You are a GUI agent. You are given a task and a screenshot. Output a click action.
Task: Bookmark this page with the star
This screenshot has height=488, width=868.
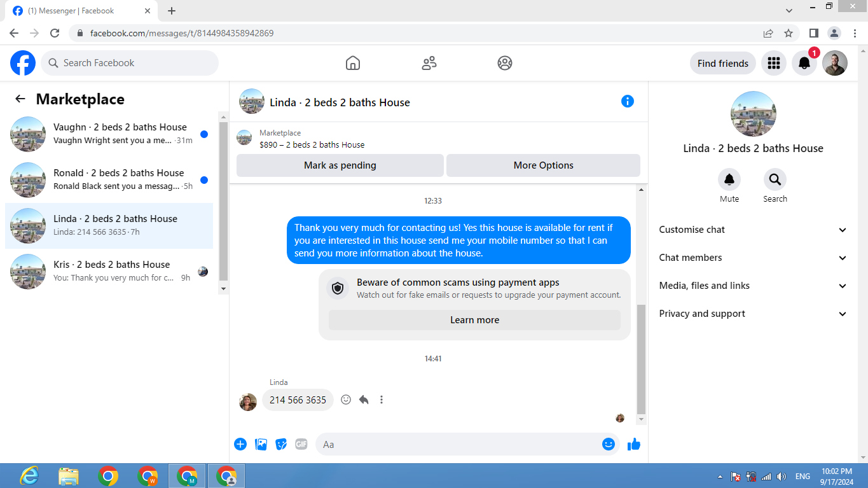(x=789, y=33)
